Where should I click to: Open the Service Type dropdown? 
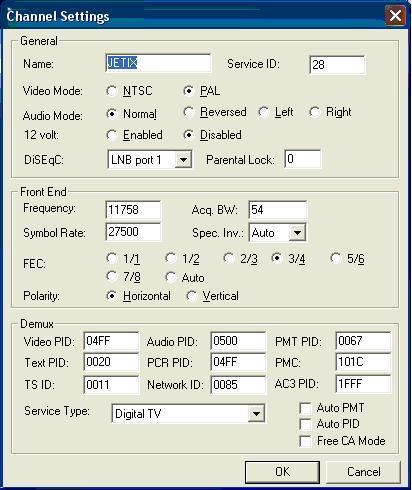click(x=256, y=414)
